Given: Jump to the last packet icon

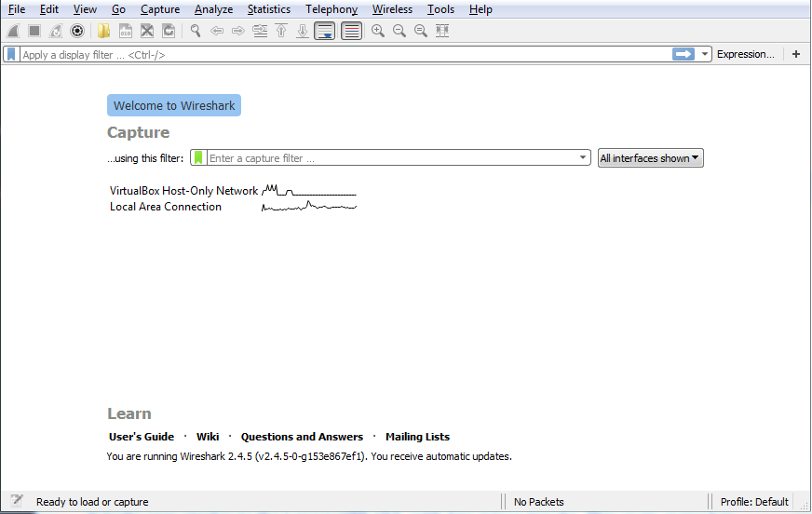Looking at the screenshot, I should tap(303, 31).
